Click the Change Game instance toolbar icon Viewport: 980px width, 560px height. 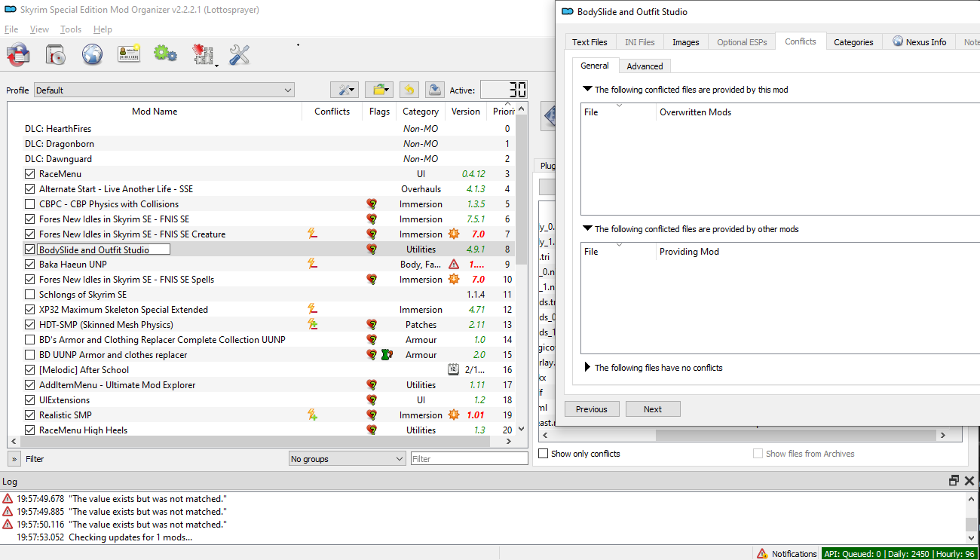coord(18,54)
